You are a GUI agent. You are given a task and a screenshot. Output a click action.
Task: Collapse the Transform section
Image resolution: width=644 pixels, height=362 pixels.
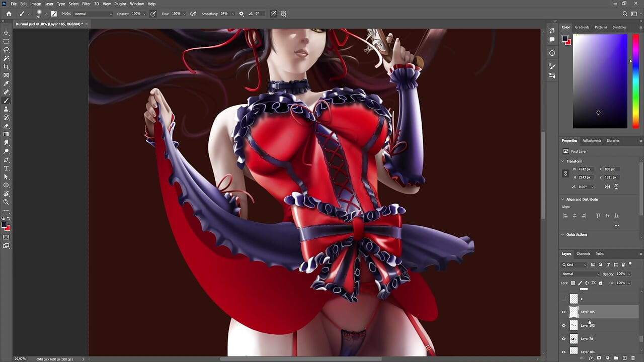(563, 161)
